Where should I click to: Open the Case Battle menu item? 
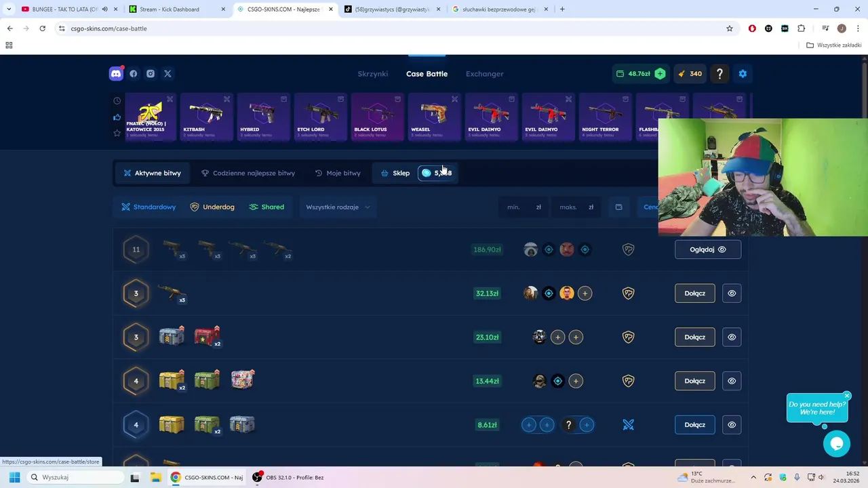[427, 74]
